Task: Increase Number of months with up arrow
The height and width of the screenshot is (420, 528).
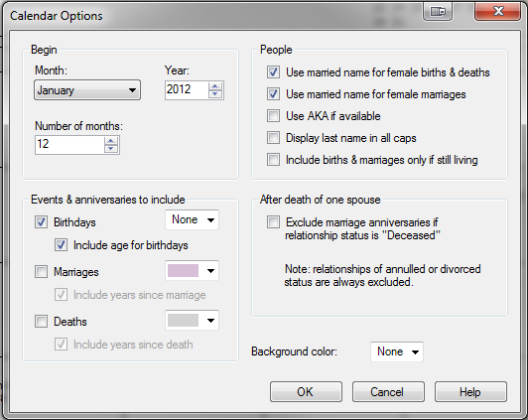Action: click(111, 141)
